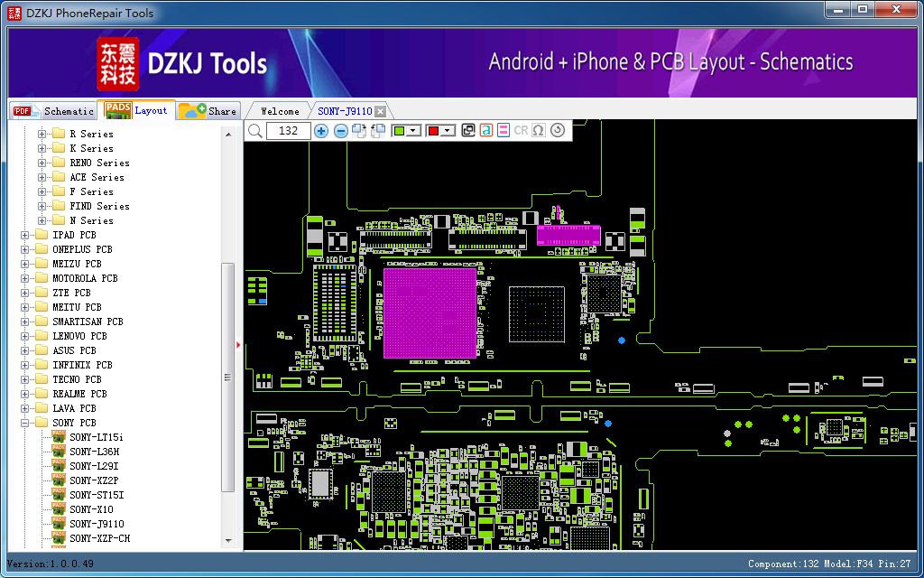Click the Omega resistance icon
This screenshot has height=578, width=924.
pyautogui.click(x=538, y=130)
